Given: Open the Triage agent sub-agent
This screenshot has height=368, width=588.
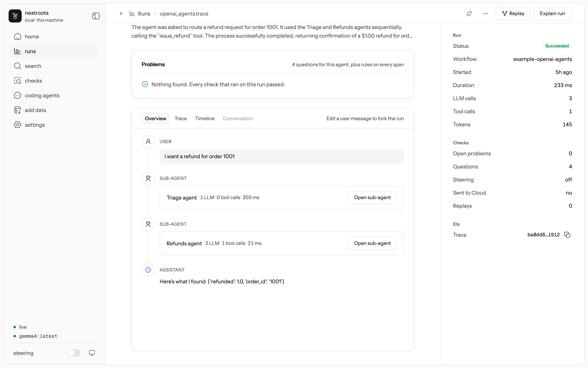Looking at the screenshot, I should (x=372, y=197).
